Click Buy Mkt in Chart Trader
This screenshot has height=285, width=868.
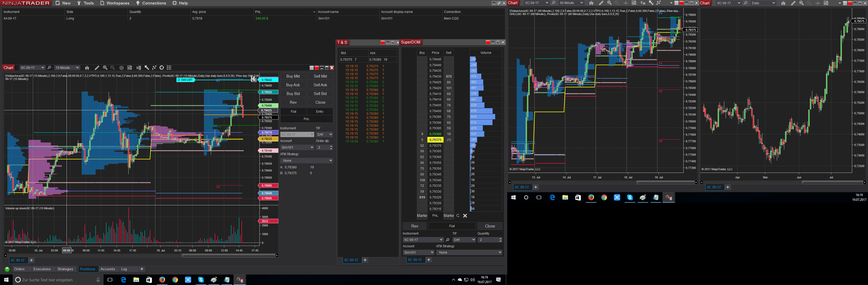pyautogui.click(x=293, y=76)
